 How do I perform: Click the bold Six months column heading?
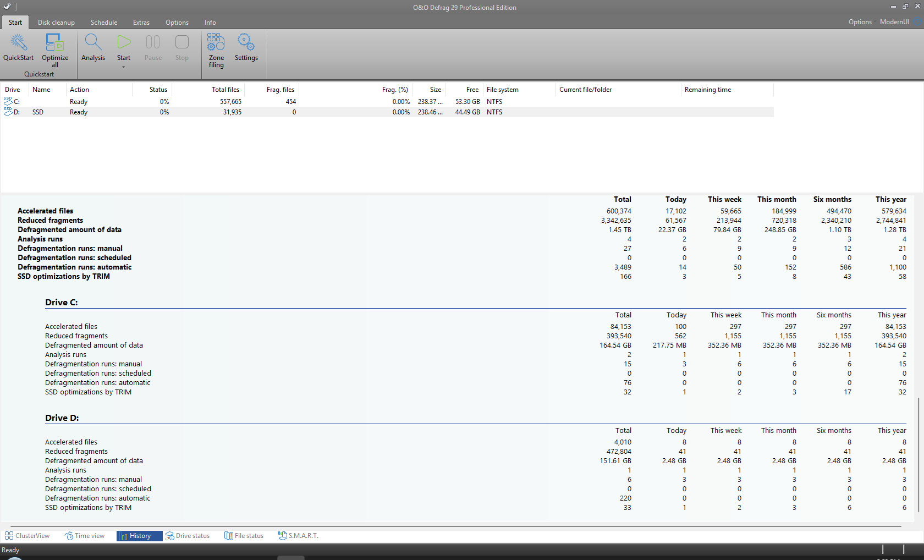tap(832, 200)
